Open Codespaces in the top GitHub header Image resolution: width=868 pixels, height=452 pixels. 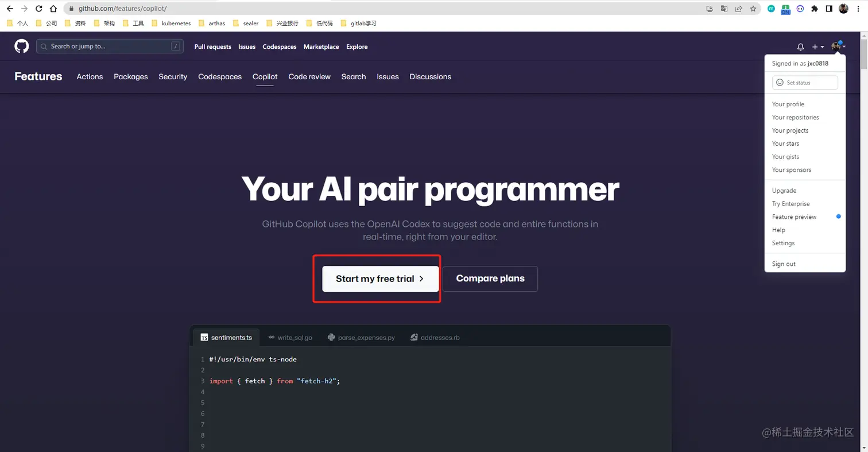pos(280,47)
